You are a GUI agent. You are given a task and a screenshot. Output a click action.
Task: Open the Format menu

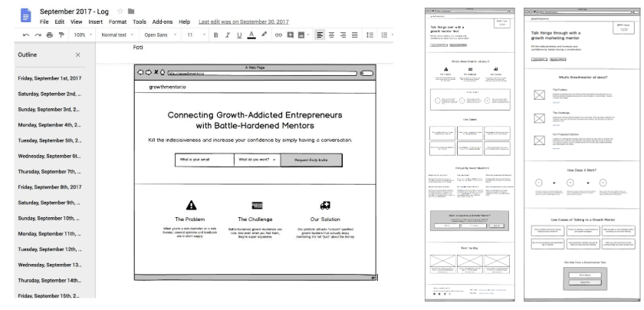[117, 21]
